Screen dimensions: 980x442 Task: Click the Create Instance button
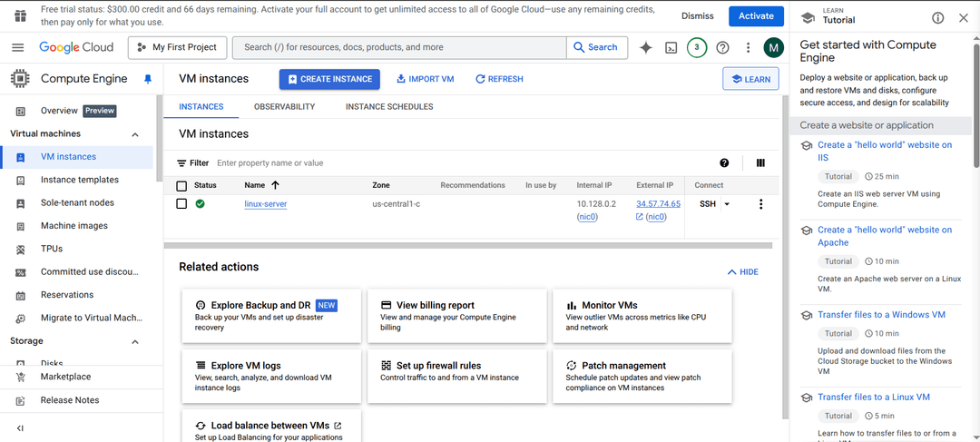pos(329,79)
